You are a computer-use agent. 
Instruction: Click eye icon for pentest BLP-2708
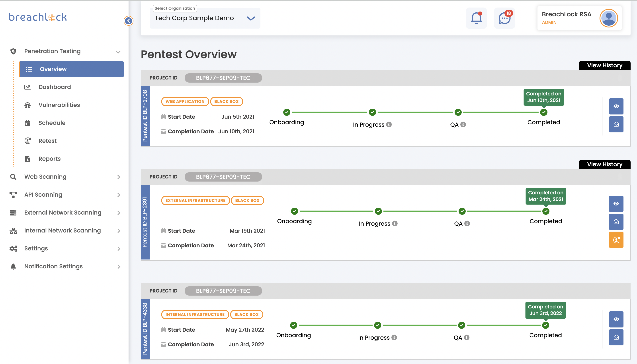click(x=616, y=106)
